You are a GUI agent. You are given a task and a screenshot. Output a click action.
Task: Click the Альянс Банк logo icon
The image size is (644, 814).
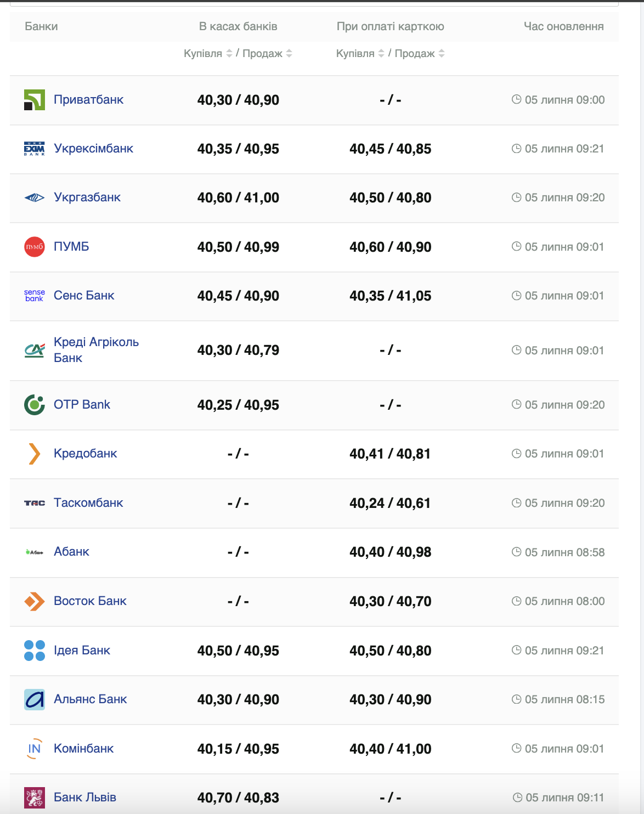(35, 699)
